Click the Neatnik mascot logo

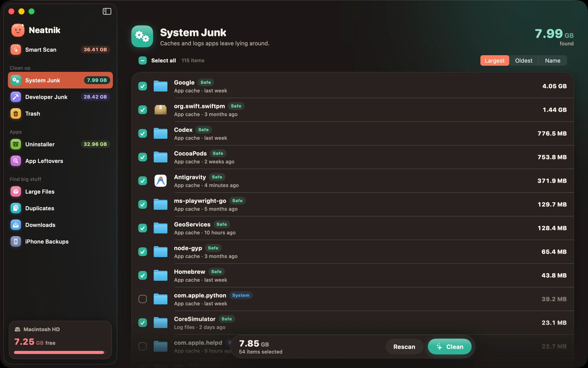pyautogui.click(x=18, y=30)
